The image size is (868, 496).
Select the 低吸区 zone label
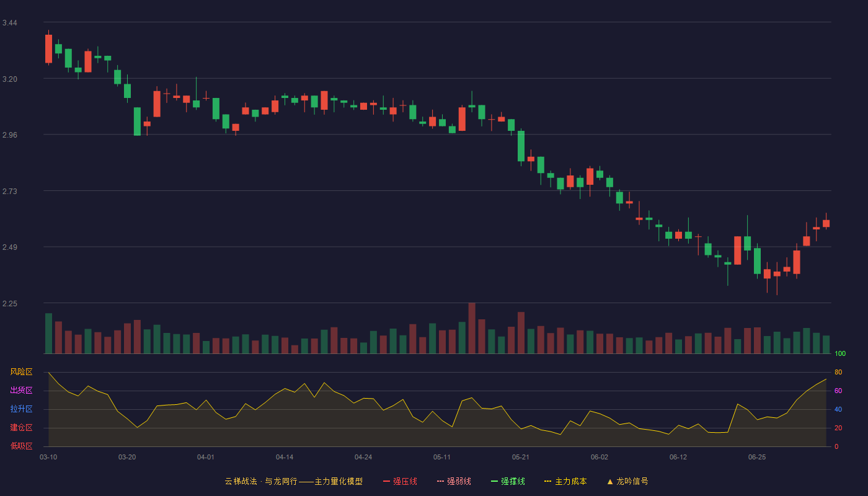tap(21, 446)
